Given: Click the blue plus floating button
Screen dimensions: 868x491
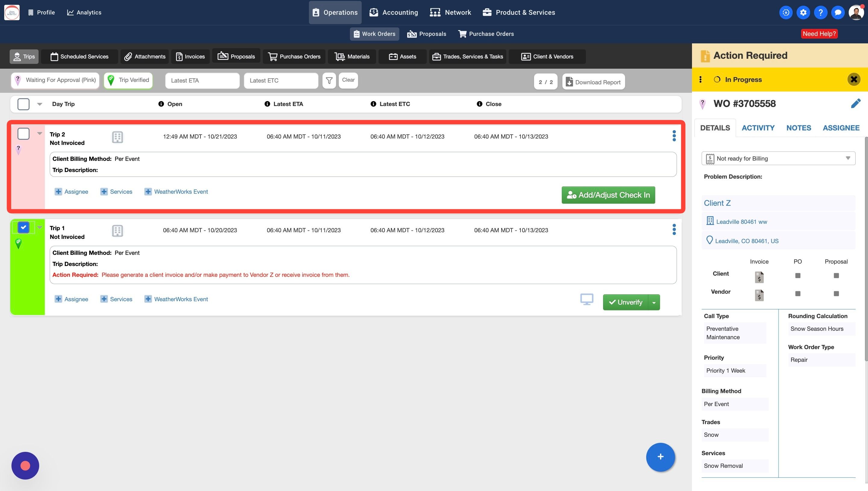Looking at the screenshot, I should click(x=660, y=457).
